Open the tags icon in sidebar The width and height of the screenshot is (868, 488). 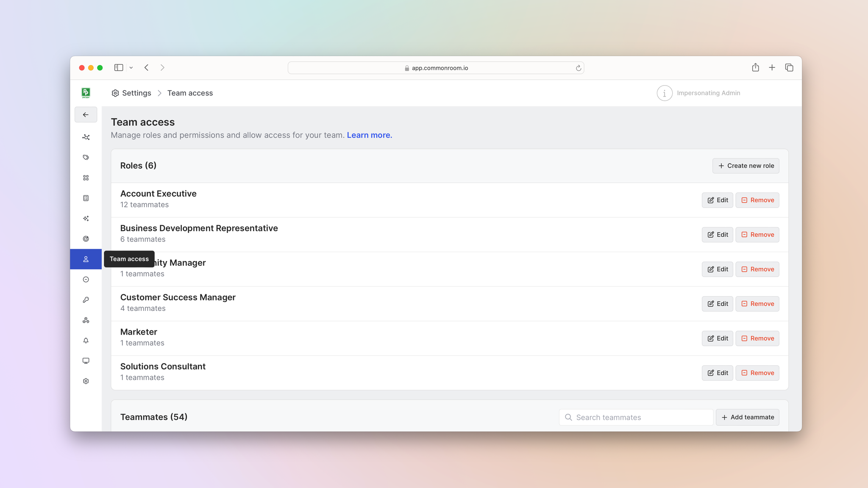click(x=86, y=158)
